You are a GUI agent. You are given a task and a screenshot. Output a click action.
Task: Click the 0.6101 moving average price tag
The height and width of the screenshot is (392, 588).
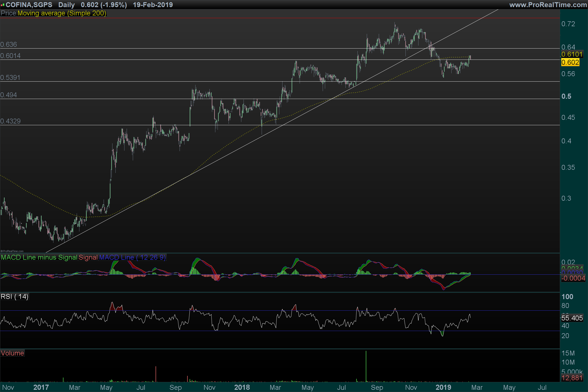pos(572,54)
